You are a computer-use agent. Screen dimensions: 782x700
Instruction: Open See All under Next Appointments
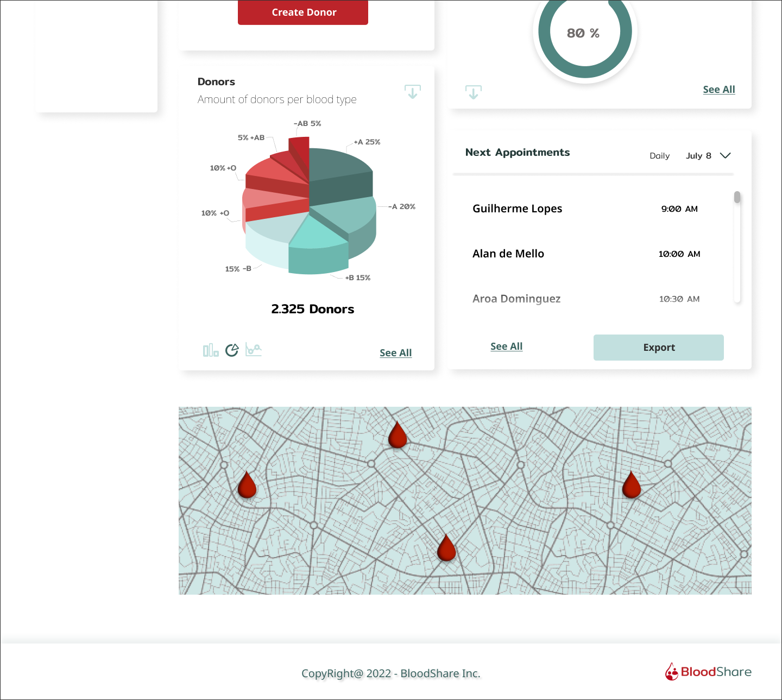(507, 346)
